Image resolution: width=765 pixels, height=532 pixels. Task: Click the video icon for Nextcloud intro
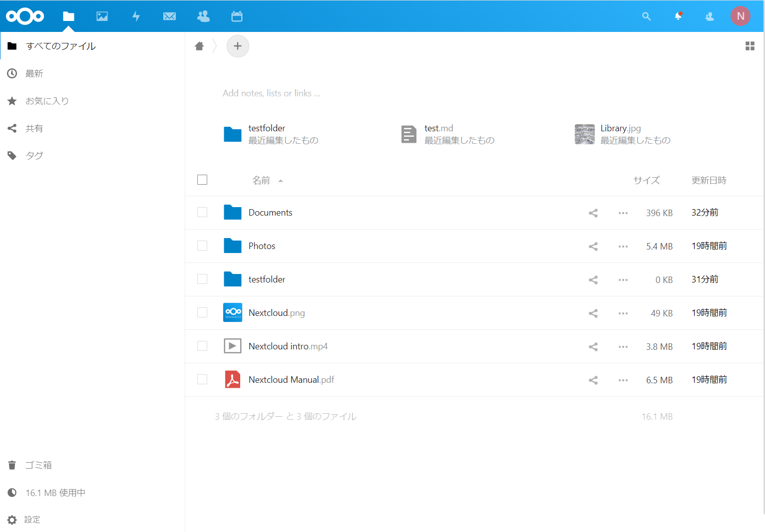coord(233,346)
